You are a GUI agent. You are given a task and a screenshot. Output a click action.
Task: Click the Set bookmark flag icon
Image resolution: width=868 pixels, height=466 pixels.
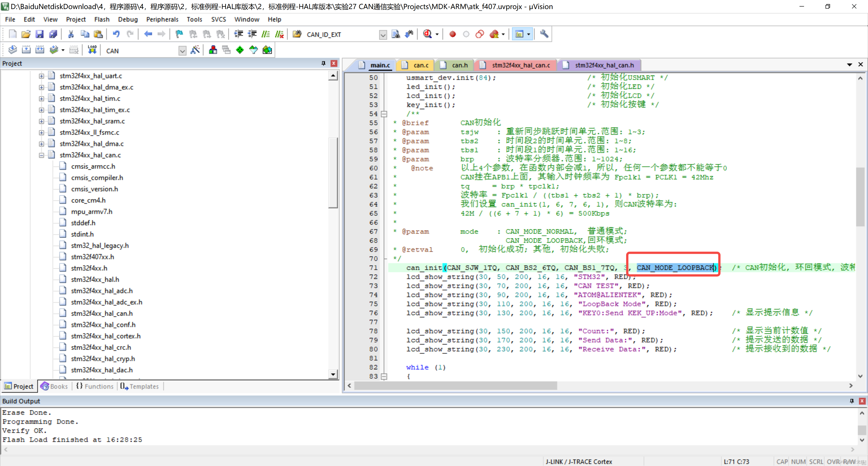(x=179, y=34)
